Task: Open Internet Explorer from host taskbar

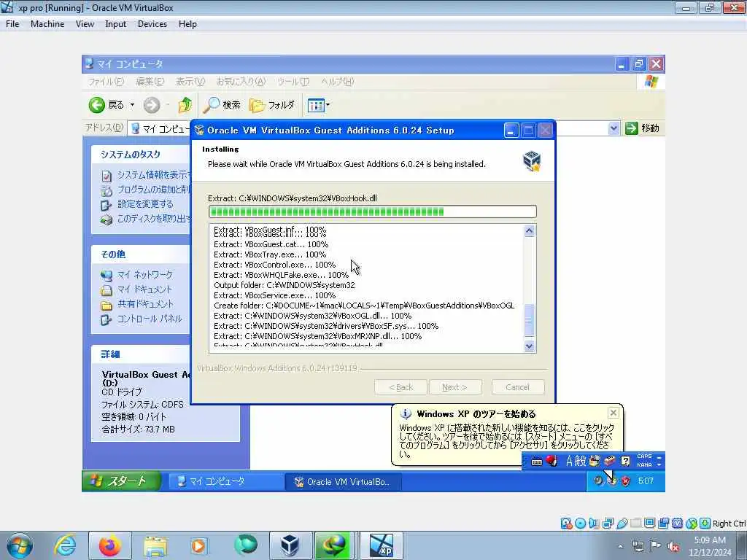Action: [x=65, y=545]
